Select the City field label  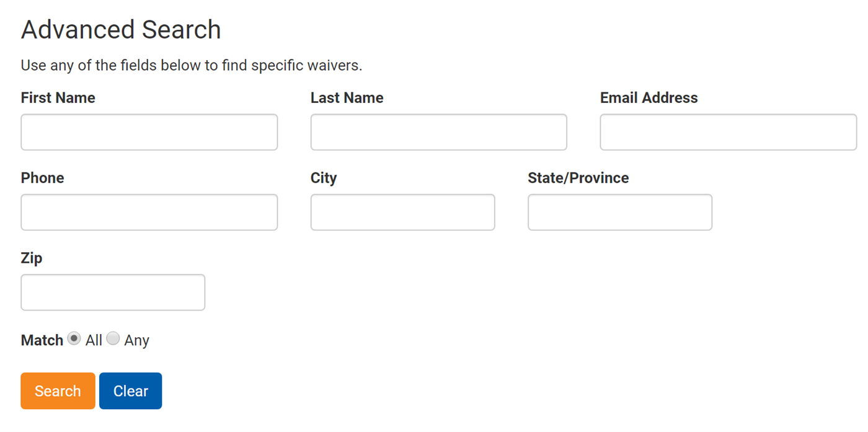pos(324,178)
